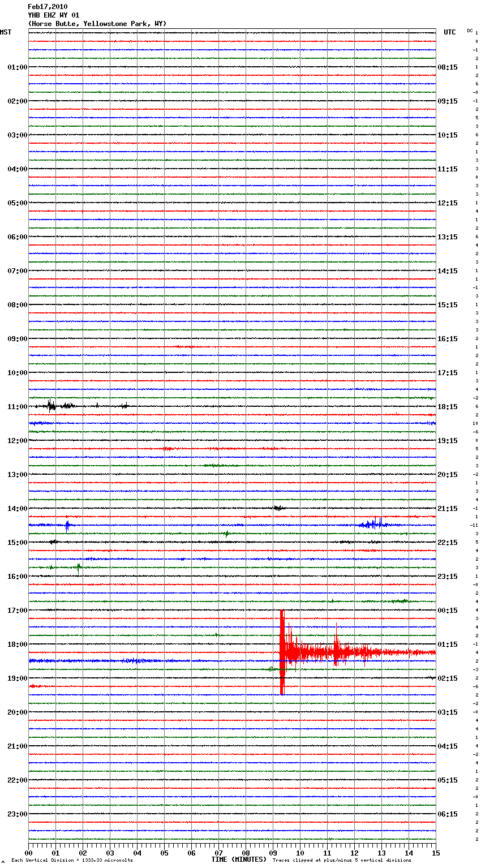The height and width of the screenshot is (868, 481).
Task: Click the footer note about traces clipped at plus/minus 5 divisions
Action: (342, 861)
